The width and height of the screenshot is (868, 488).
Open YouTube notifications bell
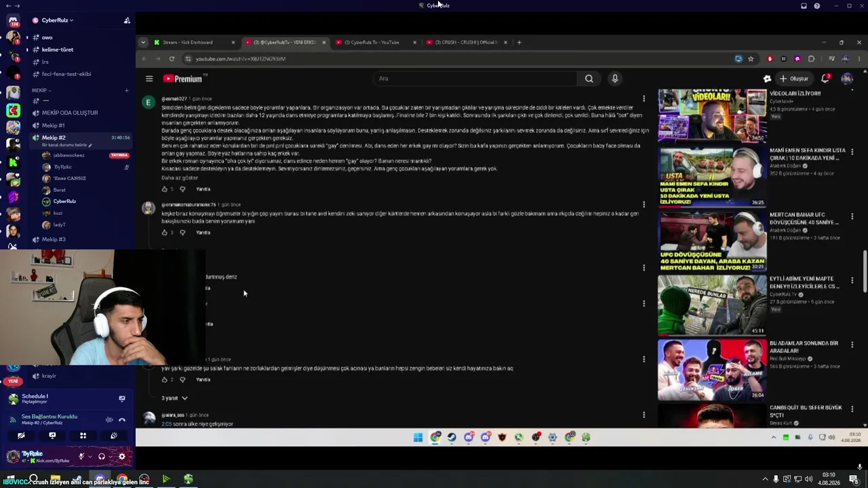point(825,79)
